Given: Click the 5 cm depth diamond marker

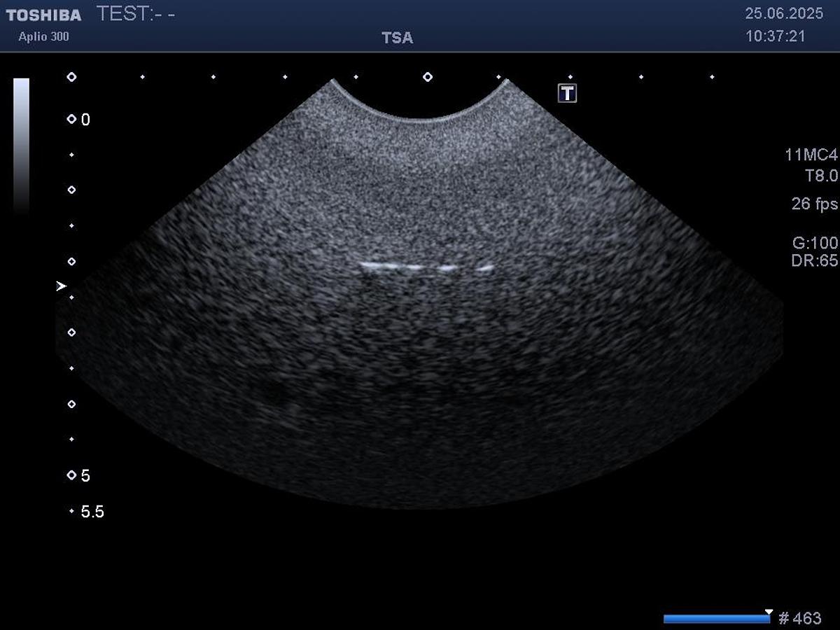Looking at the screenshot, I should point(71,475).
